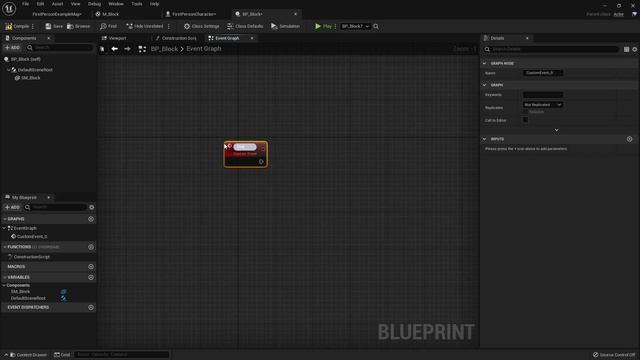Click the bookmark icon left of back arrow
Viewport: 640px width, 360px height.
pyautogui.click(x=102, y=49)
